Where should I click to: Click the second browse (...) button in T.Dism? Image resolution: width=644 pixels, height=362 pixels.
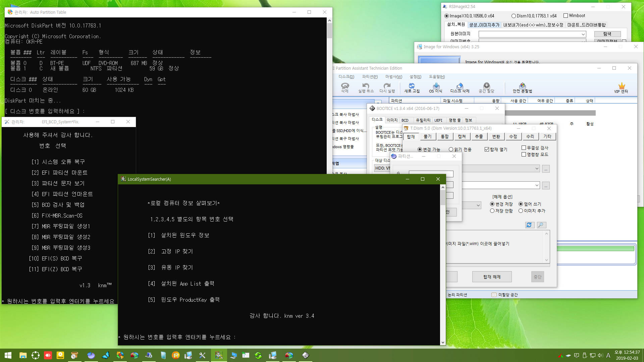546,186
